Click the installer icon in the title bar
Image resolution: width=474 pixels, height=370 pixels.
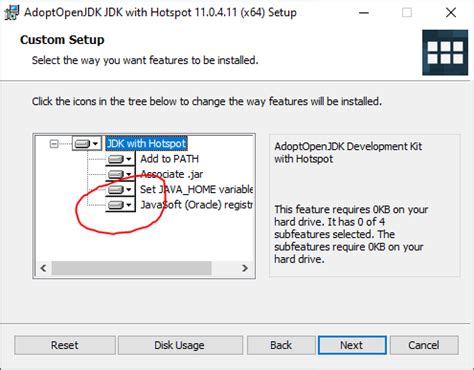(11, 13)
